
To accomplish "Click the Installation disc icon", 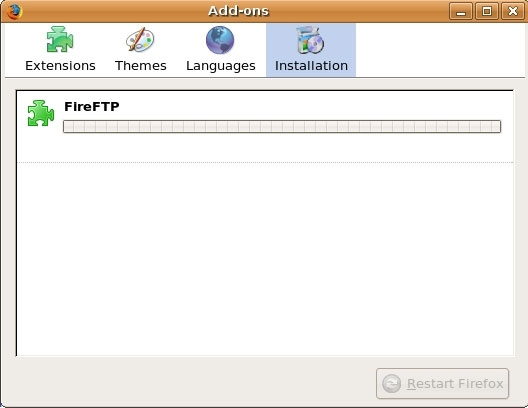I will (310, 40).
